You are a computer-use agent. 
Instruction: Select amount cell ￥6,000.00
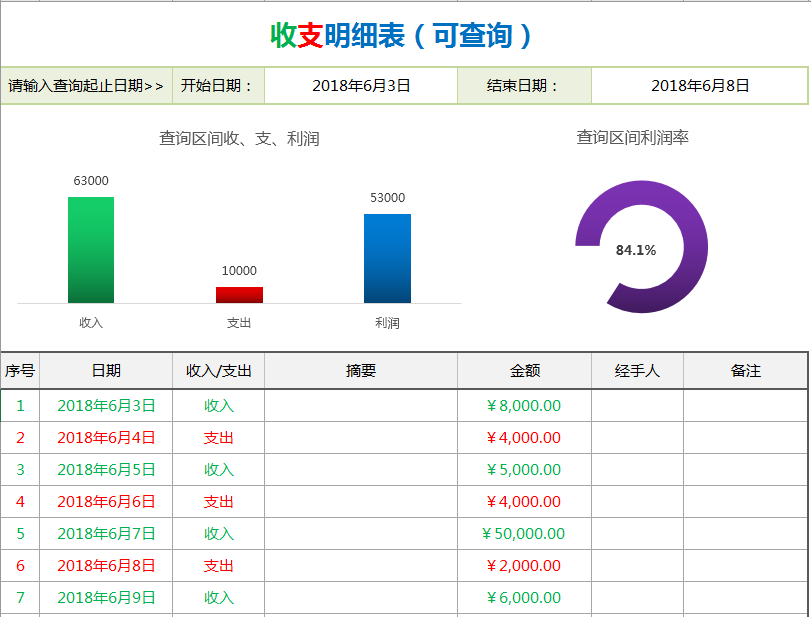click(524, 598)
